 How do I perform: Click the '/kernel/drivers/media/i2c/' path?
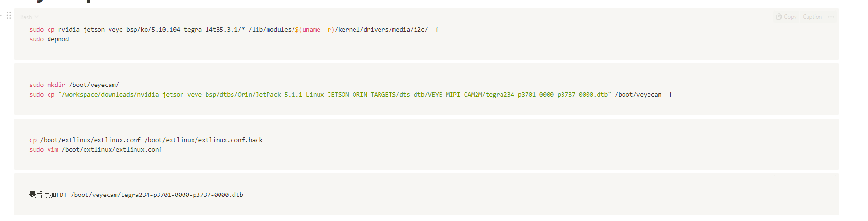pyautogui.click(x=381, y=30)
